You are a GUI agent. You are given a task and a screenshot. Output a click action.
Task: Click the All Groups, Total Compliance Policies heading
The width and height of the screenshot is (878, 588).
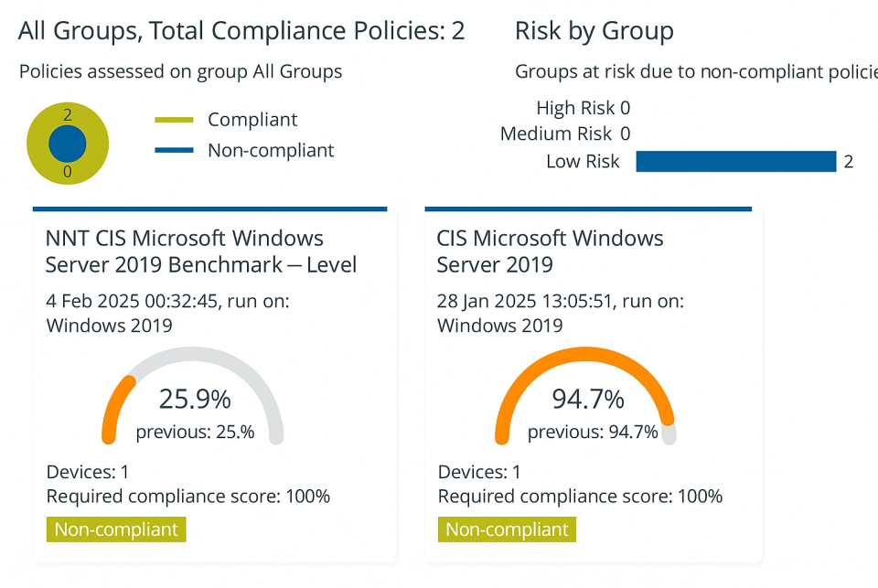(x=241, y=31)
